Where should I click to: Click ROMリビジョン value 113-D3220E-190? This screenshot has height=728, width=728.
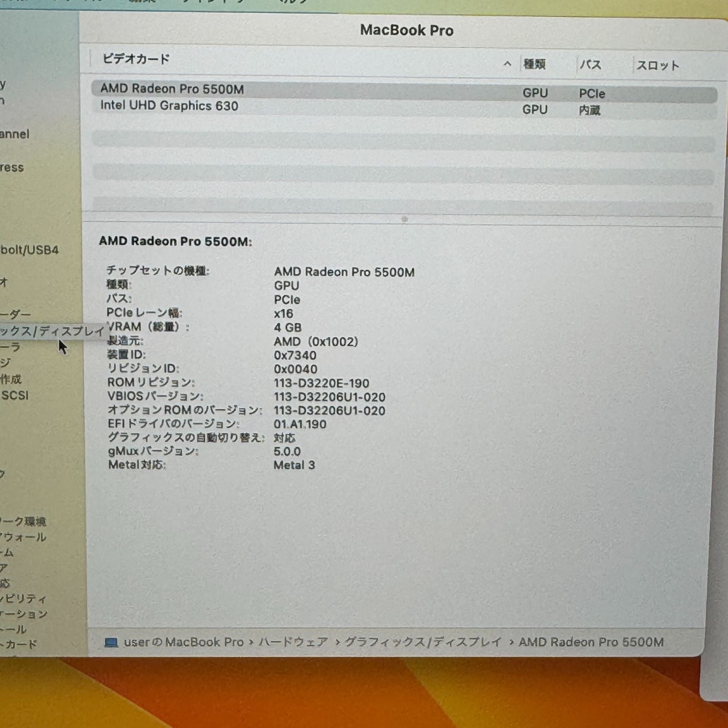pyautogui.click(x=321, y=383)
